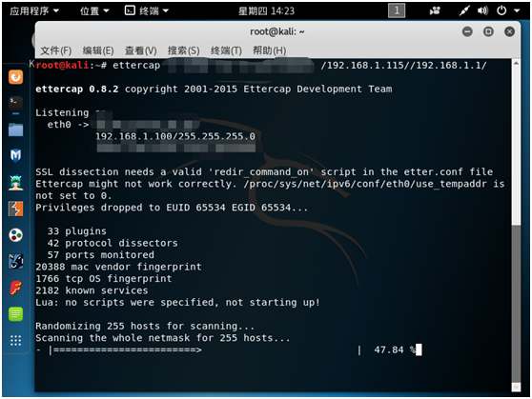Expand the system menu arrow
The width and height of the screenshot is (532, 399).
pyautogui.click(x=517, y=10)
